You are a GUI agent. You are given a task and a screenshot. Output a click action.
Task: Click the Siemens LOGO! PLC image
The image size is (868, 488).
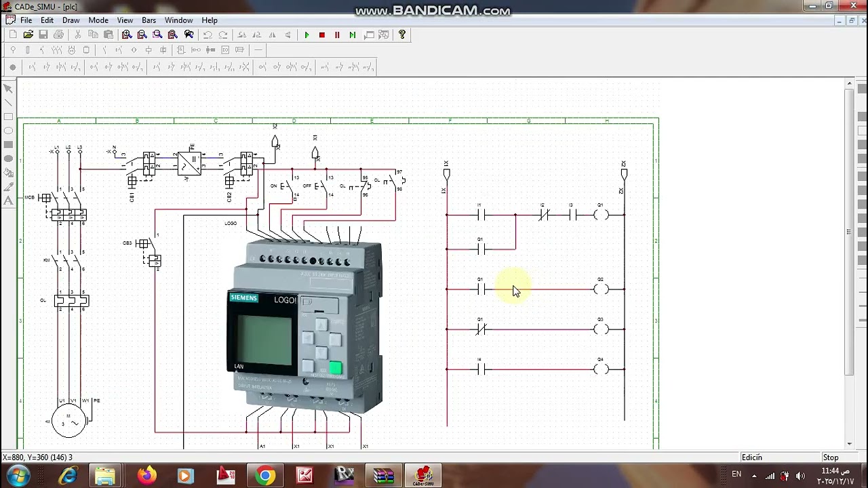[x=304, y=327]
